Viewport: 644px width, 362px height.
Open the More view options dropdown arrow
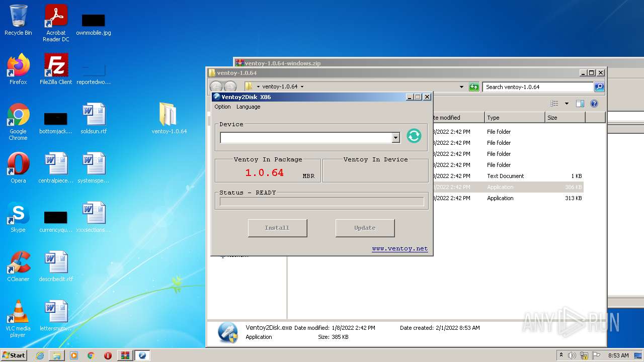(x=567, y=104)
